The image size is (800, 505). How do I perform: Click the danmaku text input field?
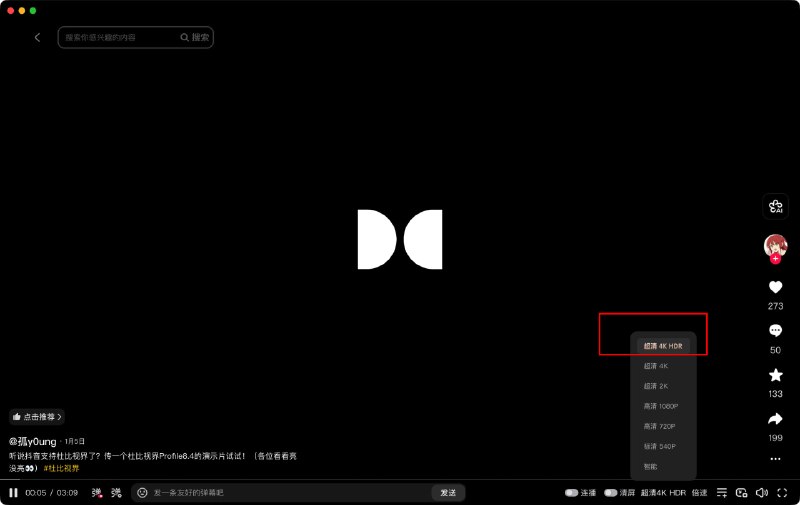coord(290,493)
